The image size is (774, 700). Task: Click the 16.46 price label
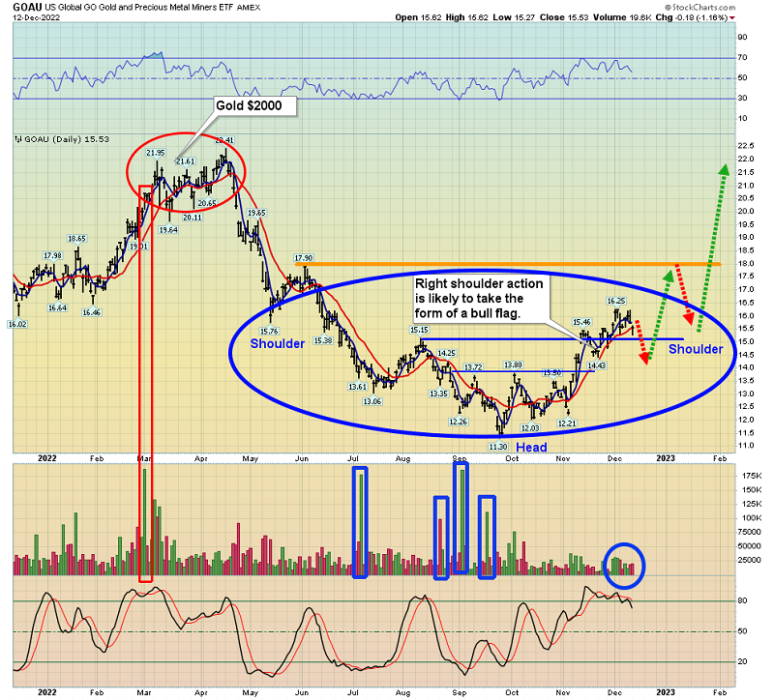click(91, 312)
